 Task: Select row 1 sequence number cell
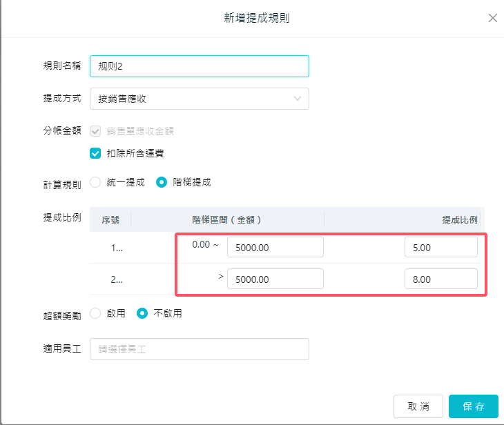click(117, 248)
